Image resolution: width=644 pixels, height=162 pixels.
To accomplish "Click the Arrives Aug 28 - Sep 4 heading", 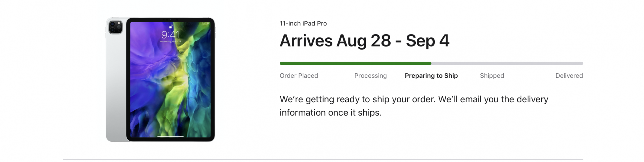I will (364, 41).
